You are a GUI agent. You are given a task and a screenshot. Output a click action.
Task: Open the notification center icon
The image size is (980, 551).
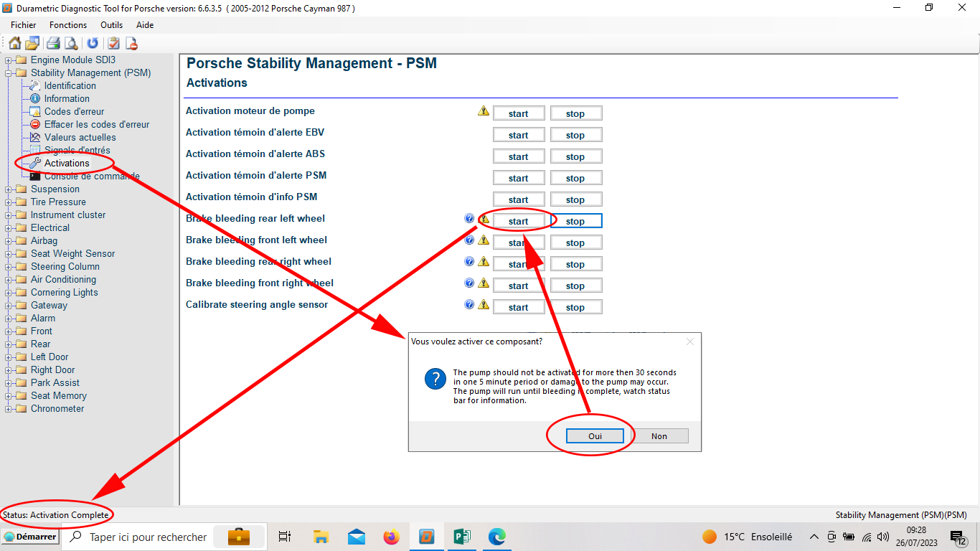[958, 537]
